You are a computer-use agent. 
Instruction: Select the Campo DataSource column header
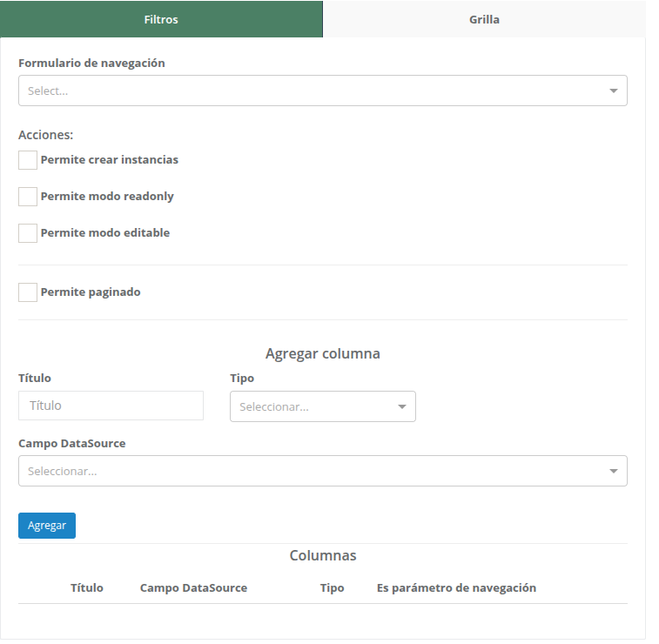point(193,588)
